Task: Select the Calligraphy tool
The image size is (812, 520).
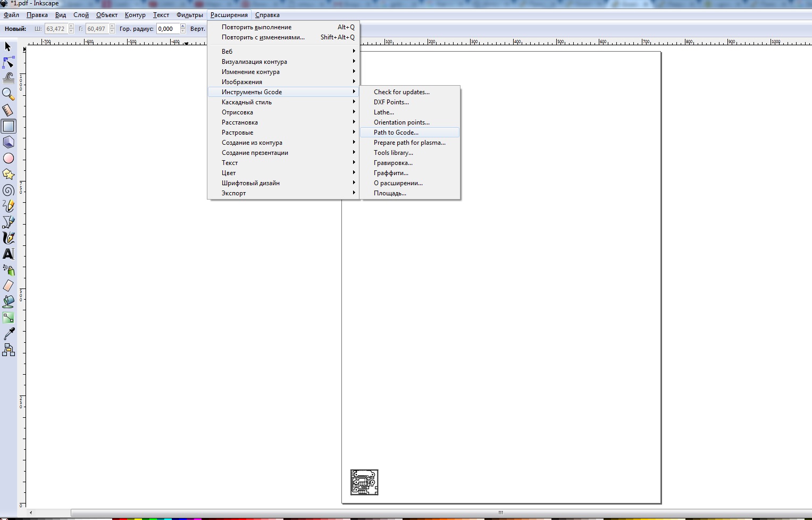Action: tap(9, 238)
